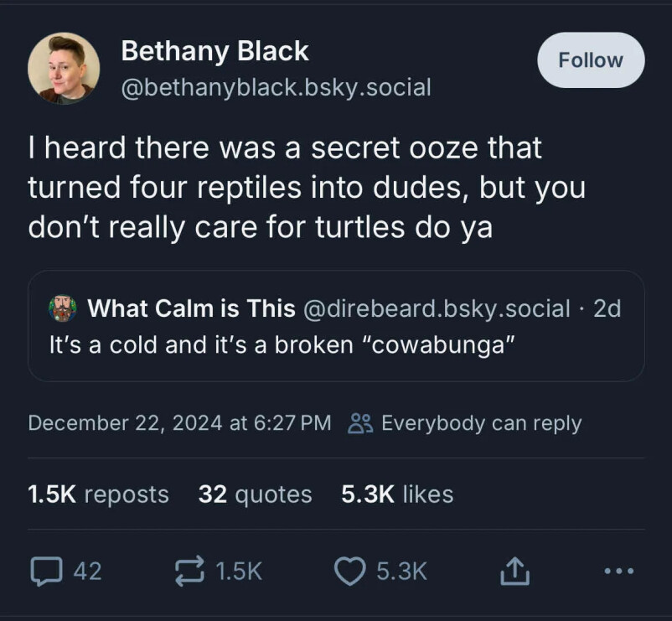672x621 pixels.
Task: Follow Bethany Black
Action: click(591, 60)
